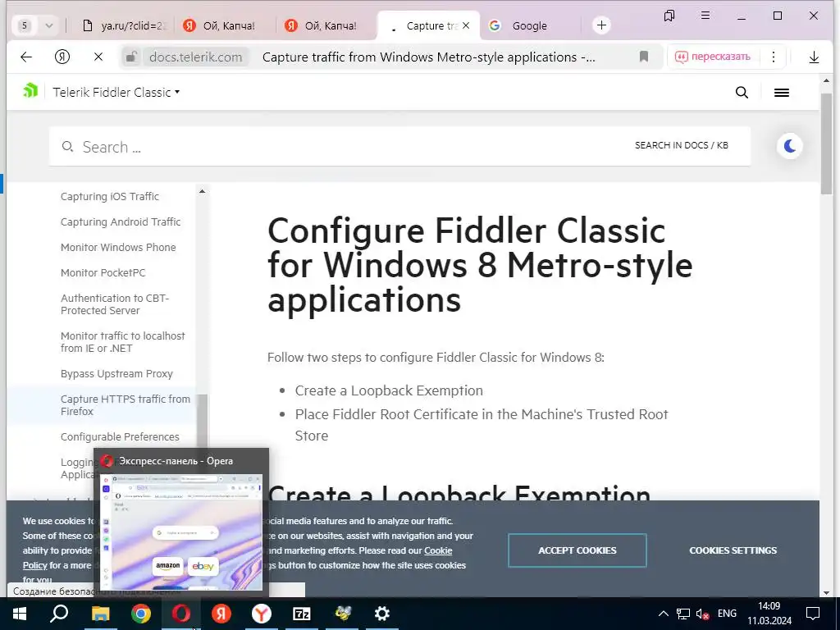Open Capturing Android Traffic sidebar link
Image resolution: width=840 pixels, height=630 pixels.
121,221
